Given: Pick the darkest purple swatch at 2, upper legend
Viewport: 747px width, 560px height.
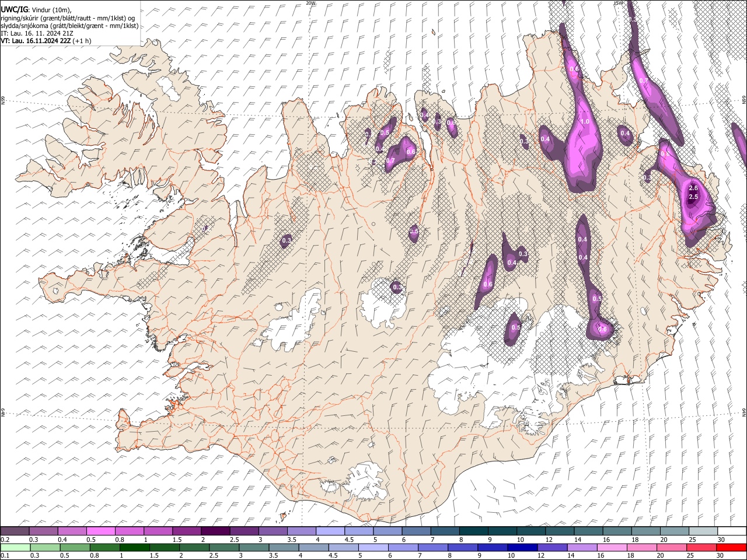Looking at the screenshot, I should [x=215, y=531].
